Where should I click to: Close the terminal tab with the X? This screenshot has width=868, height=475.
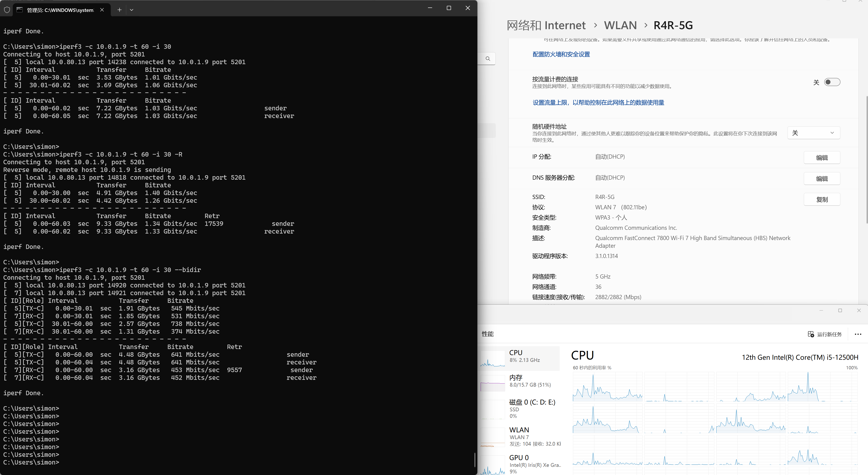[102, 10]
